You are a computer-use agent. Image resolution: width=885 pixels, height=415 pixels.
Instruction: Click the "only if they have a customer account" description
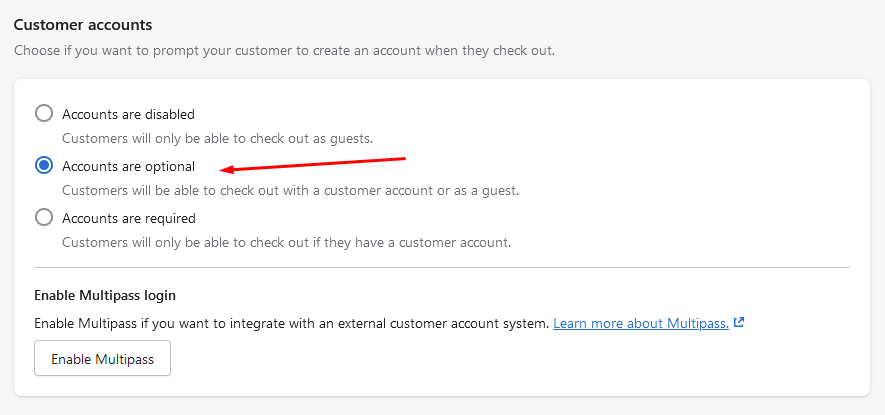tap(286, 242)
